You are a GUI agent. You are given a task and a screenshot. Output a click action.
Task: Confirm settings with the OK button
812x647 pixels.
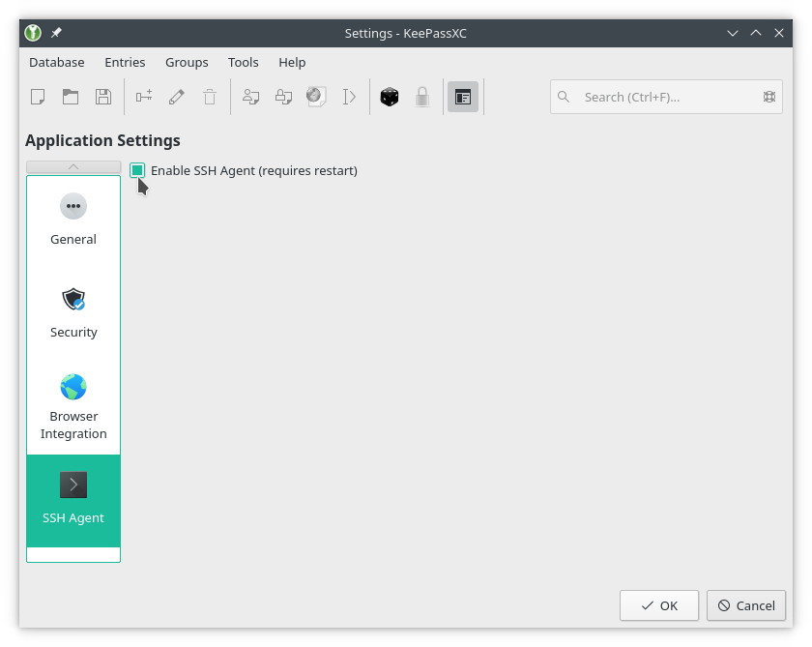pyautogui.click(x=659, y=605)
